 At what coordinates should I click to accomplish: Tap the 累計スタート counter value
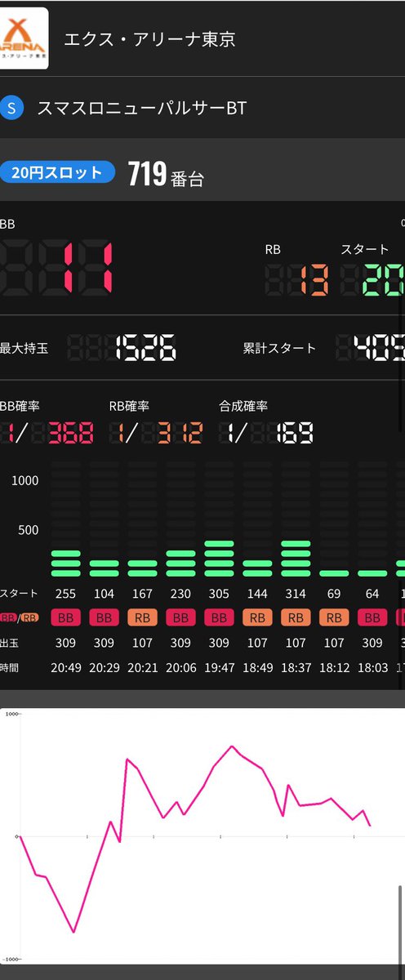[x=370, y=348]
